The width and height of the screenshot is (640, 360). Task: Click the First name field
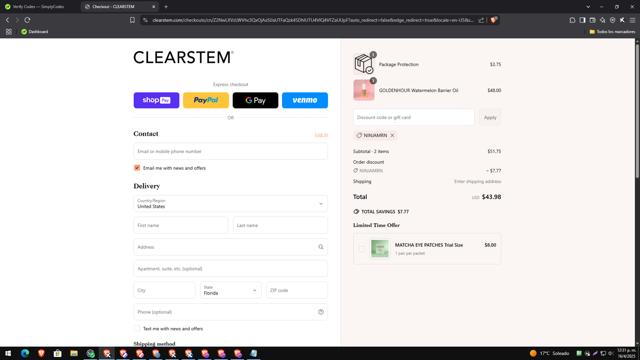181,225
